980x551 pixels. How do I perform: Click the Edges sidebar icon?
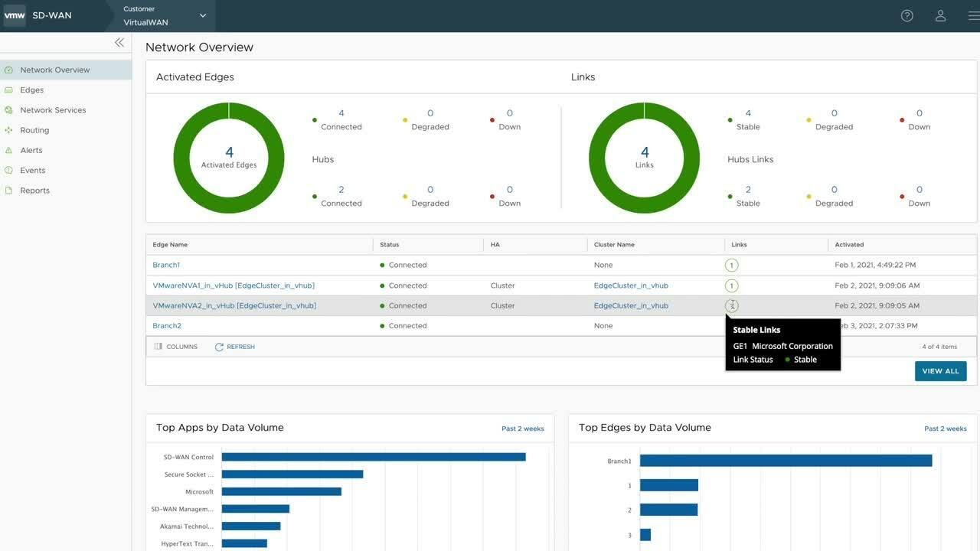tap(8, 90)
